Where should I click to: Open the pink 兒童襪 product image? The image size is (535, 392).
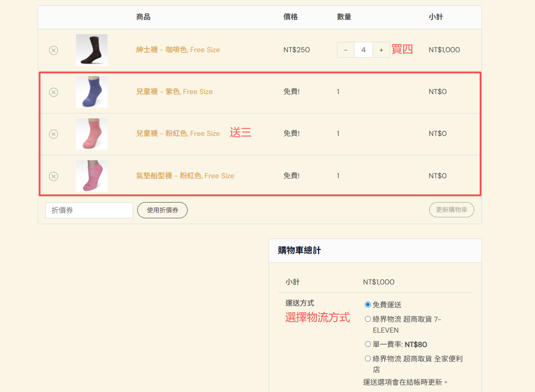coord(92,134)
